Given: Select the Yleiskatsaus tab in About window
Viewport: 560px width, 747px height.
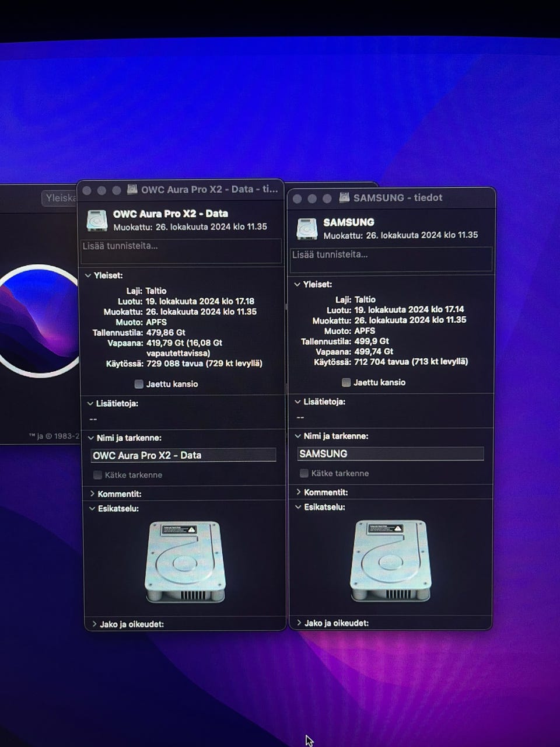Looking at the screenshot, I should (x=61, y=198).
